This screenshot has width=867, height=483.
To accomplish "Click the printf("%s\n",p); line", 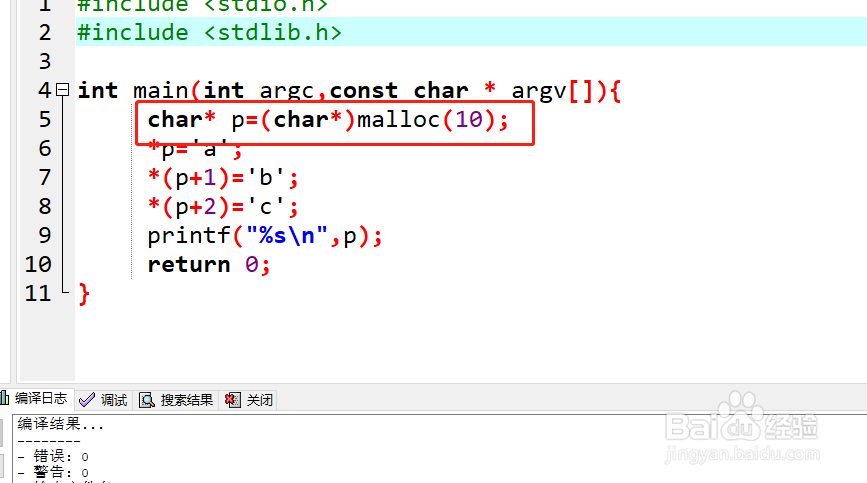I will click(x=265, y=236).
